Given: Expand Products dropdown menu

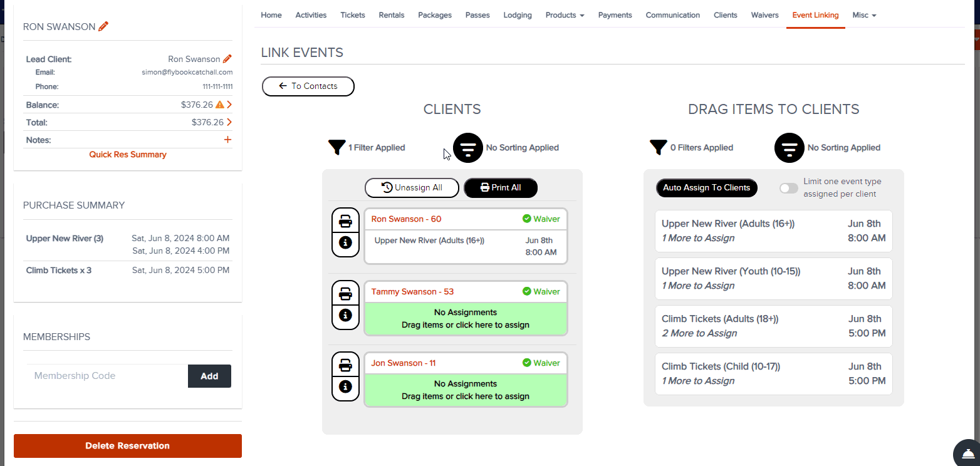Looking at the screenshot, I should 565,15.
